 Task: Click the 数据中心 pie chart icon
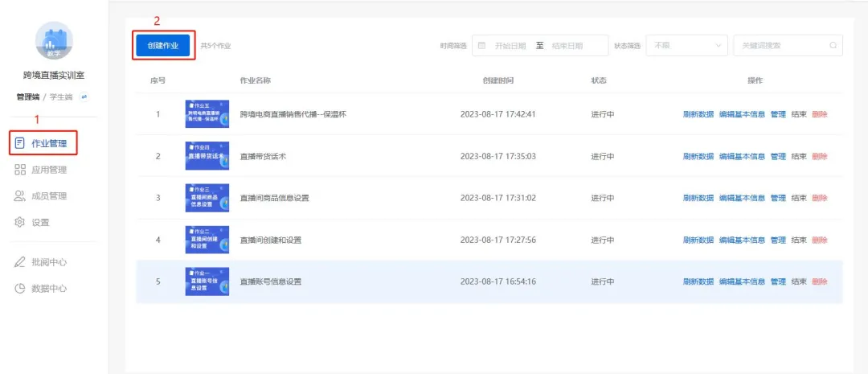pyautogui.click(x=20, y=288)
